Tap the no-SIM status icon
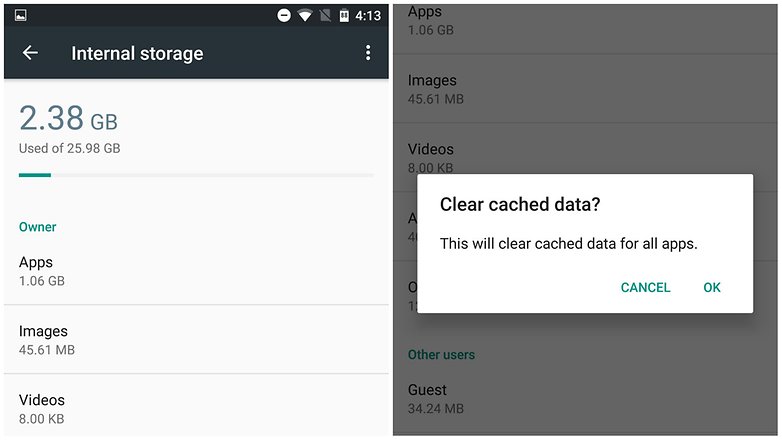 325,15
